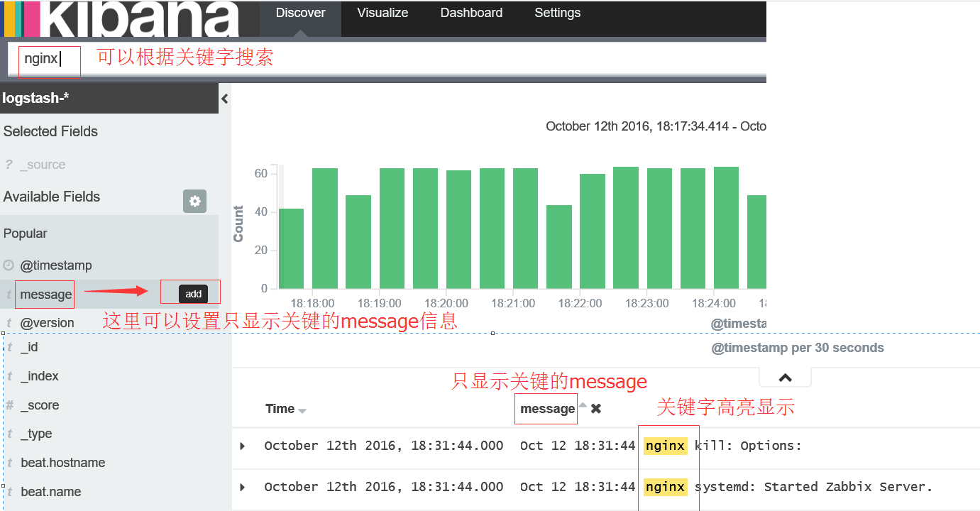Screen dimensions: 980x511
Task: Collapse the histogram with the up chevron
Action: point(785,378)
